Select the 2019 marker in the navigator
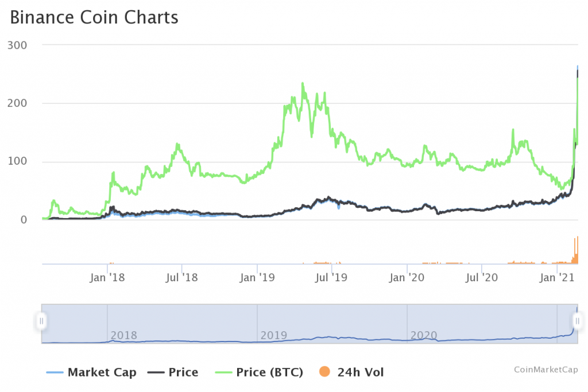Screen dimensions: 588x392 pyautogui.click(x=273, y=335)
